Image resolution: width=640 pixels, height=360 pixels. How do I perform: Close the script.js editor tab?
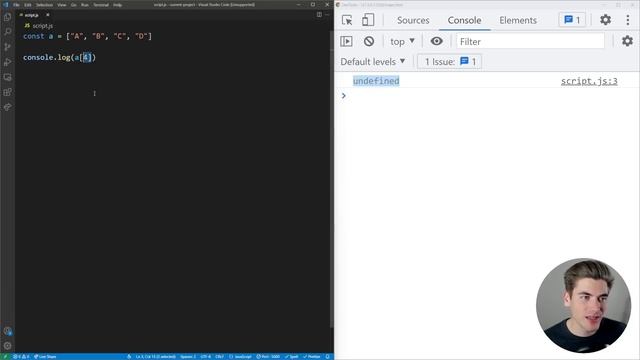click(47, 15)
